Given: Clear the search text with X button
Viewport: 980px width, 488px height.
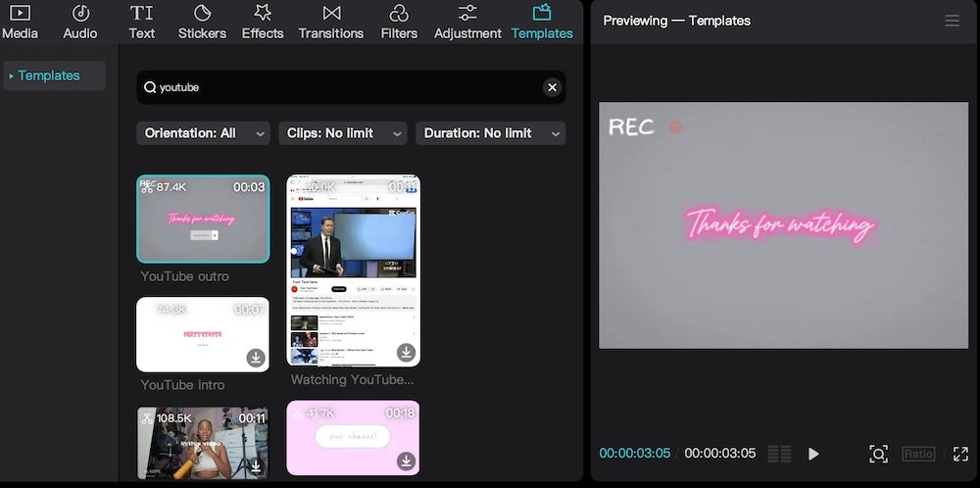Looking at the screenshot, I should 552,87.
